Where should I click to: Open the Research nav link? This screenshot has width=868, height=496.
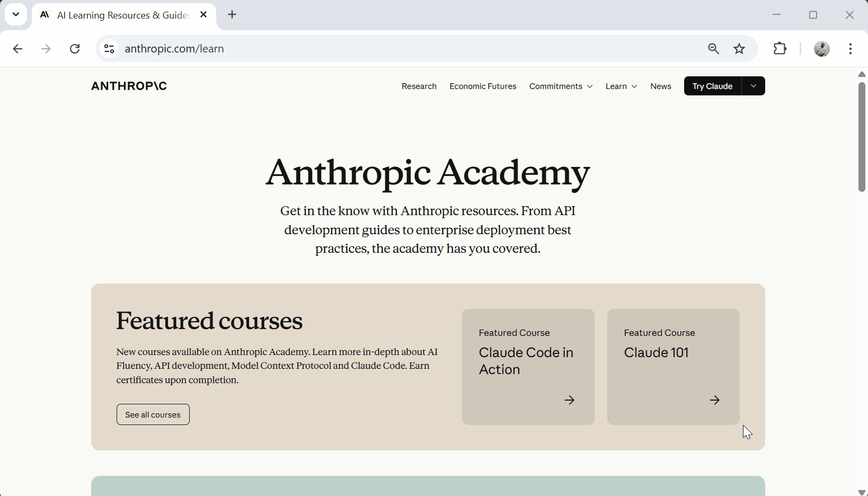(419, 86)
